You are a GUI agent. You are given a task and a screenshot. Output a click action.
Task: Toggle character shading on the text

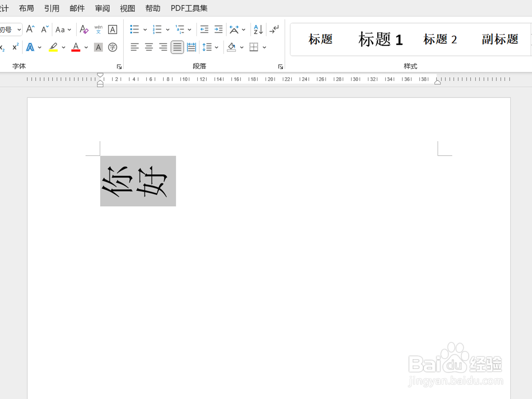(x=98, y=47)
